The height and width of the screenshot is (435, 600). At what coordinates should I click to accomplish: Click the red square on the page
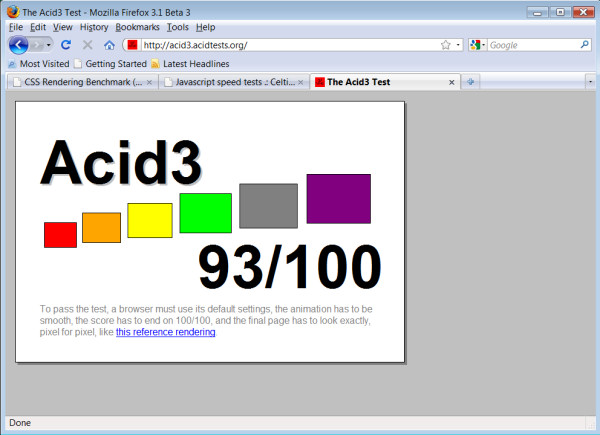pos(60,235)
